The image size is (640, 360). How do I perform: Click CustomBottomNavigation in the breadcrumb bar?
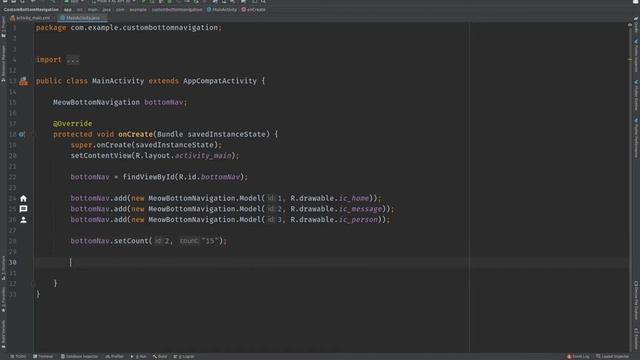[x=31, y=9]
